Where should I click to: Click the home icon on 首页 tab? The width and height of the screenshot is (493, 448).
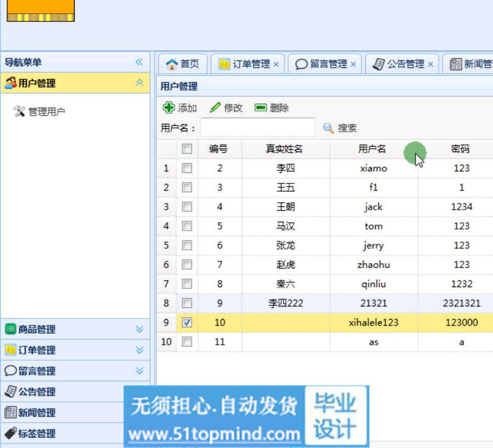pos(172,64)
